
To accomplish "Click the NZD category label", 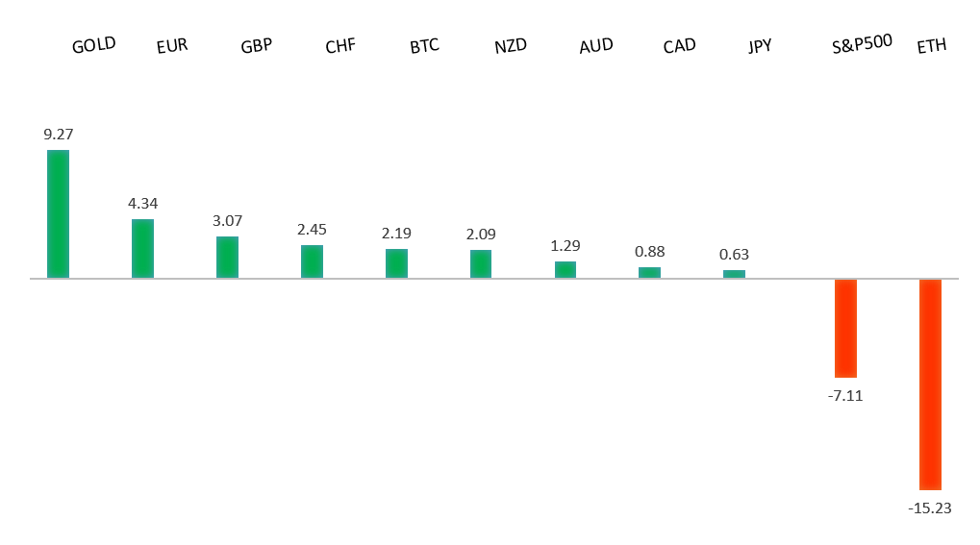I will [511, 46].
